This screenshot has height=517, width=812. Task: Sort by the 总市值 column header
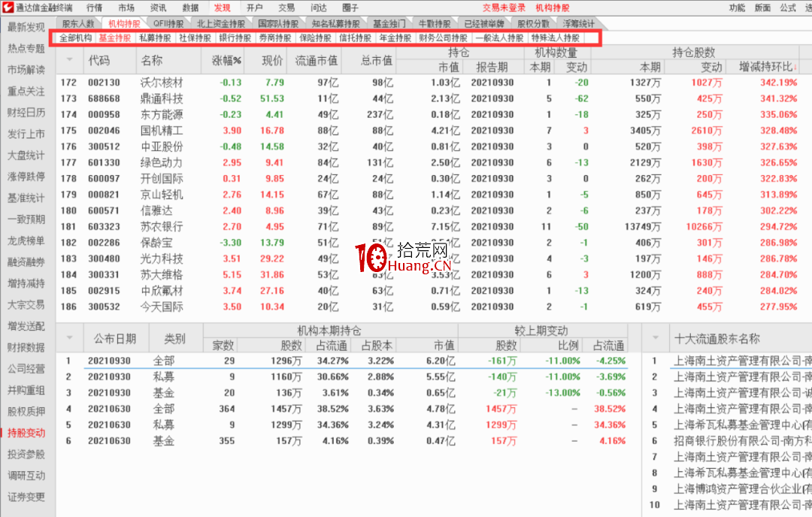377,60
